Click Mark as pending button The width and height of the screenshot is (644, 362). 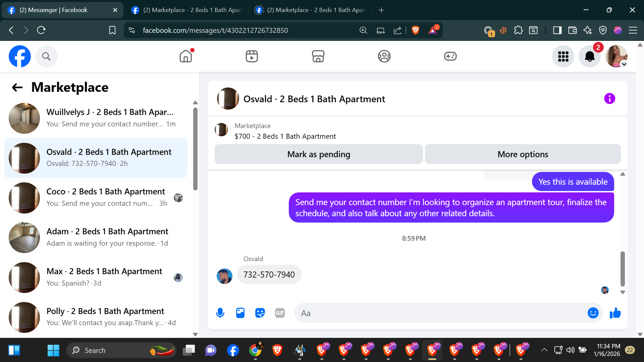coord(318,154)
